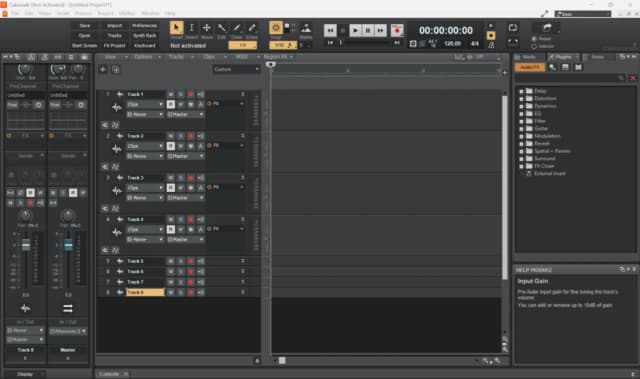Click the Save button
640x379 pixels.
[85, 26]
